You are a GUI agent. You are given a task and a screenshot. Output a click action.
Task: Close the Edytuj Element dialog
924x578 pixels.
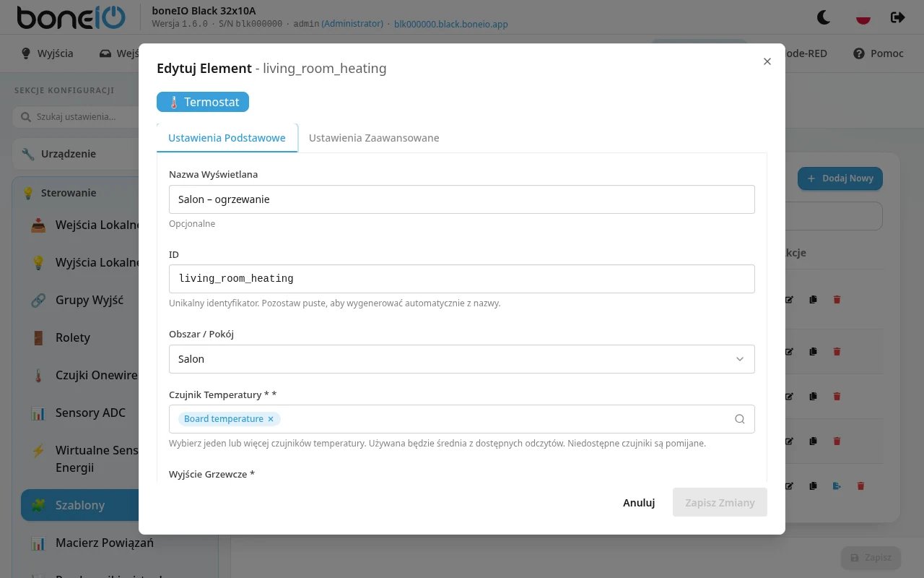coord(767,61)
